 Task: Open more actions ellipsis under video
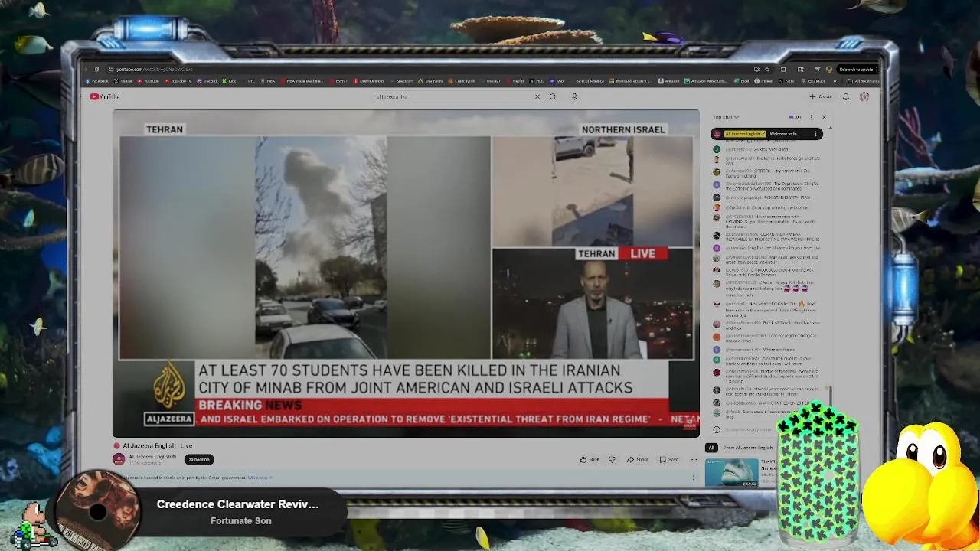[x=694, y=459]
